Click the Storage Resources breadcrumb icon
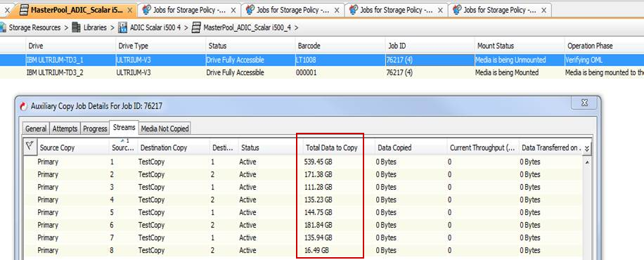Image resolution: width=644 pixels, height=260 pixels. tap(4, 27)
